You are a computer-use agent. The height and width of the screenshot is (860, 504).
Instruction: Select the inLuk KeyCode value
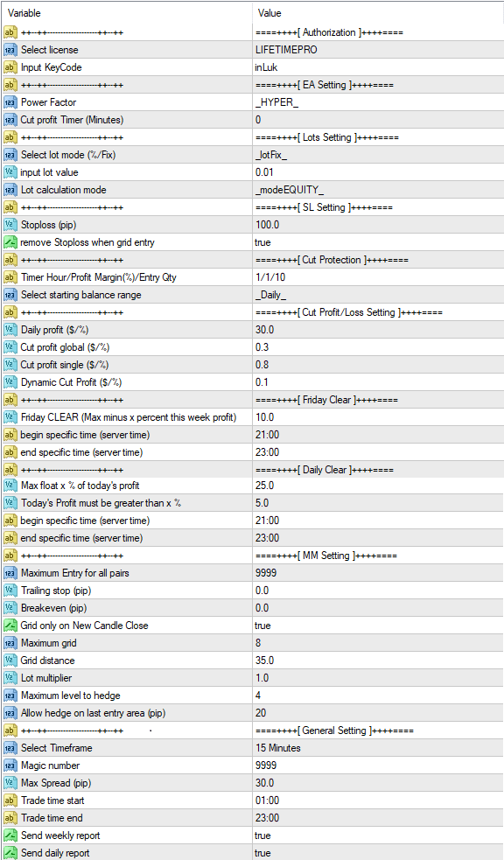click(268, 67)
